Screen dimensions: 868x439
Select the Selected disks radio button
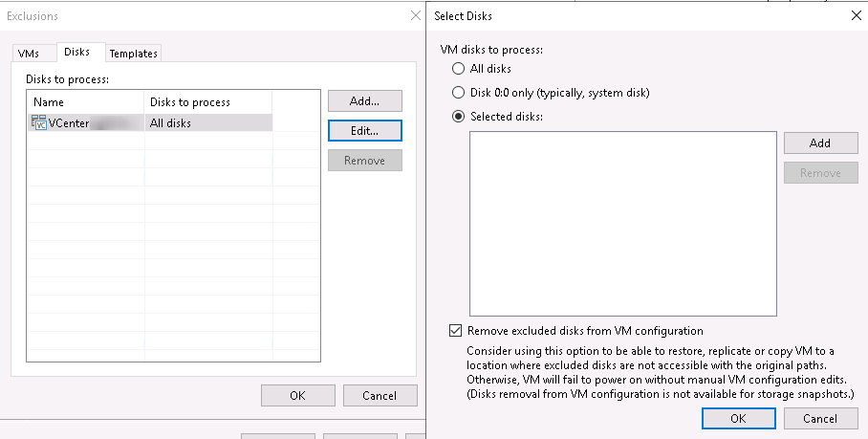[459, 117]
